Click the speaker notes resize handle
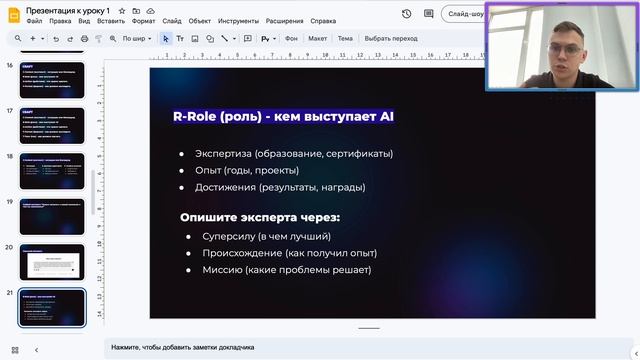This screenshot has width=640, height=360. click(369, 328)
